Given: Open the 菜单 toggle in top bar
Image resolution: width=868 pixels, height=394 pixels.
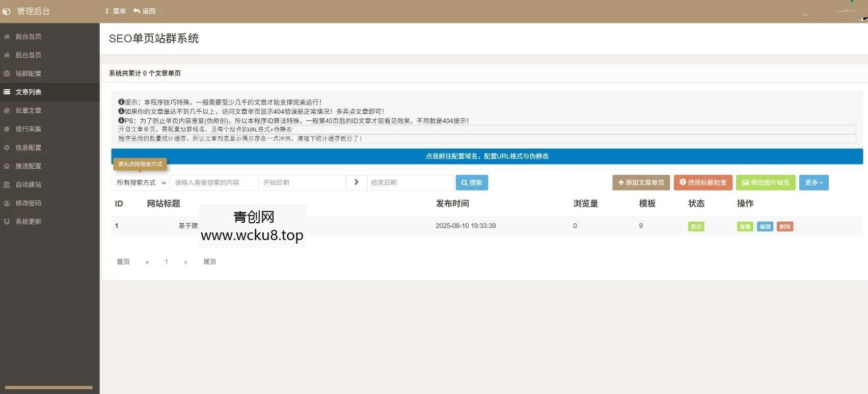Looking at the screenshot, I should click(x=116, y=11).
